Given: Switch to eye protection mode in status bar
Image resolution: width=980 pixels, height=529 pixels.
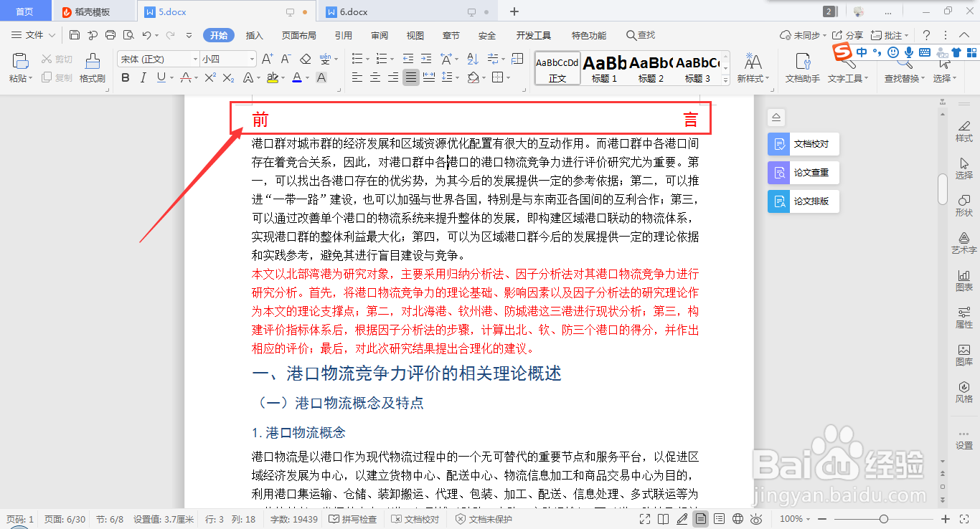Looking at the screenshot, I should coord(755,519).
